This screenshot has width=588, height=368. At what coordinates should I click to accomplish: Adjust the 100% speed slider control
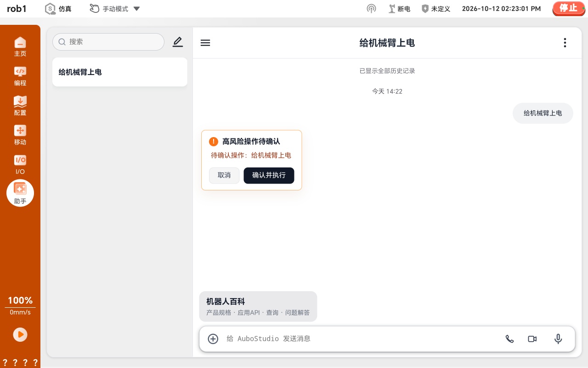(20, 306)
